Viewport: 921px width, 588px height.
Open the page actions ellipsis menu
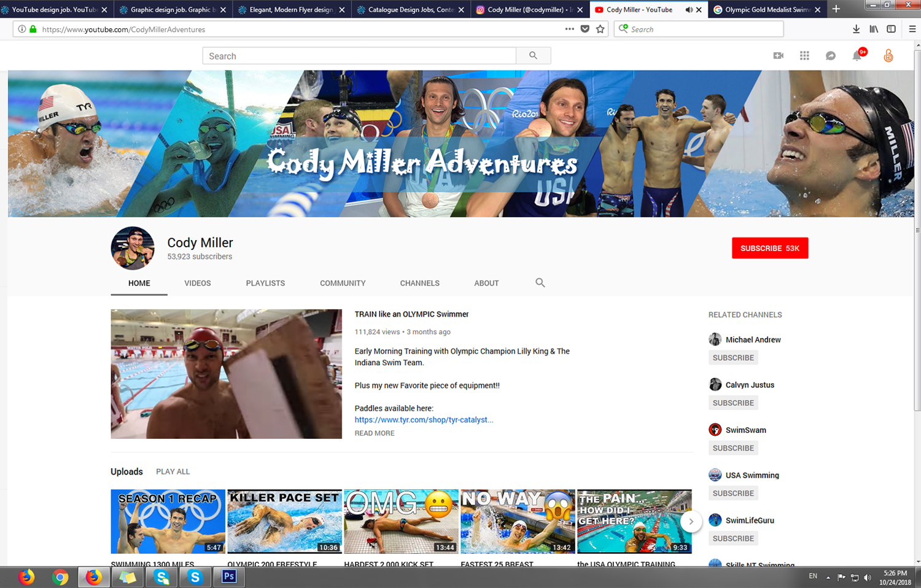coord(569,29)
